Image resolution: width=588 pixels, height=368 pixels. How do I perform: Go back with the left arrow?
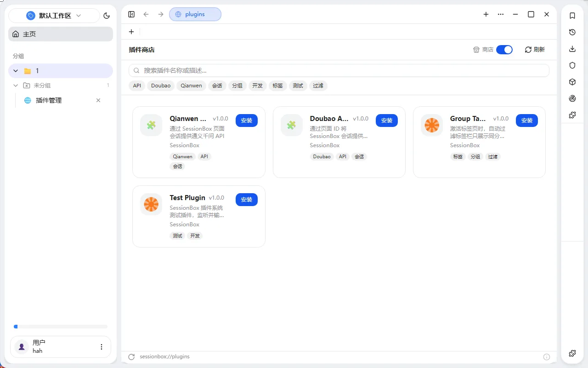[x=146, y=14]
